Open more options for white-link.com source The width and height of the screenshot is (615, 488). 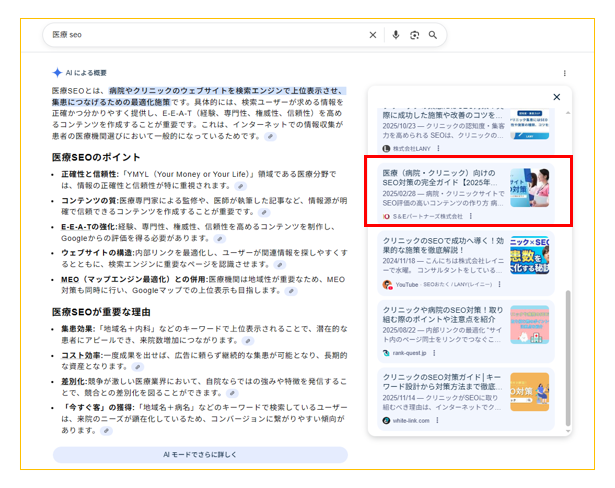click(x=437, y=421)
